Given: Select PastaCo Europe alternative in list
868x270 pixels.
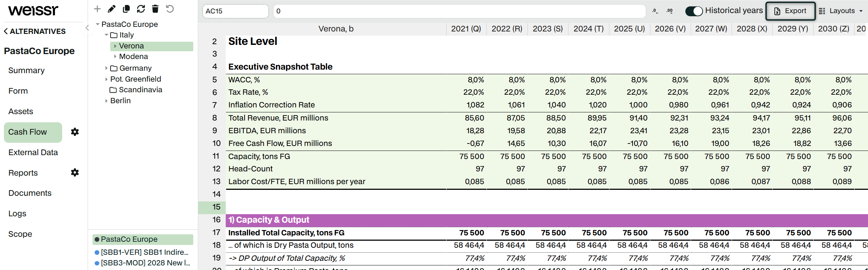Looking at the screenshot, I should (x=143, y=239).
